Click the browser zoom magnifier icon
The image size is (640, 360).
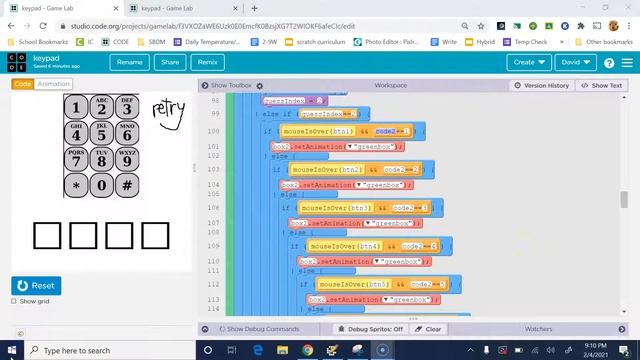click(465, 26)
